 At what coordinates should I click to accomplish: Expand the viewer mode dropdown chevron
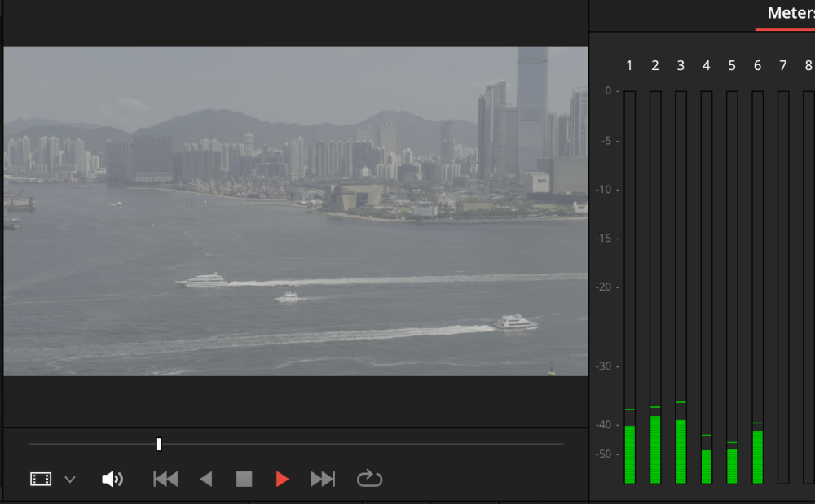pos(70,480)
